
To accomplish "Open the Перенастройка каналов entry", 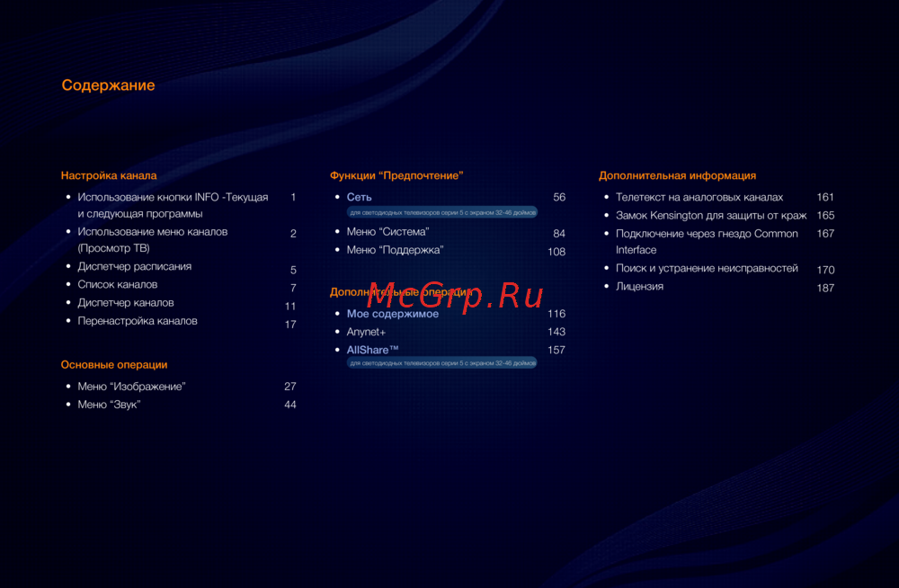I will tap(138, 321).
